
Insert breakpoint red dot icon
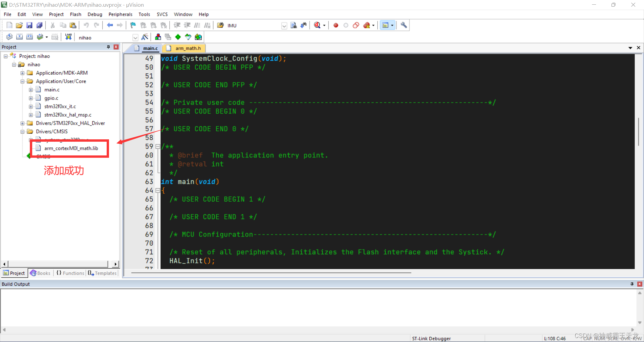336,25
